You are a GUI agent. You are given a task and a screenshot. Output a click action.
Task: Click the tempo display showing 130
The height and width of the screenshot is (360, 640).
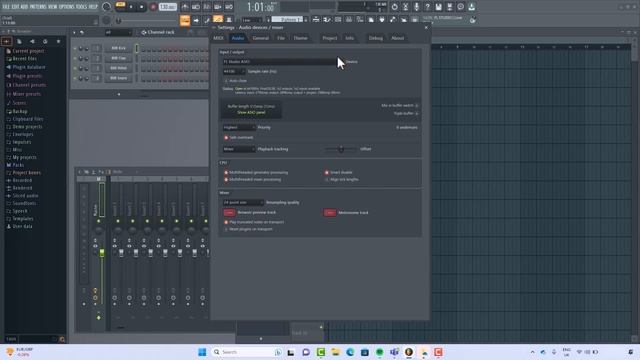click(x=167, y=7)
